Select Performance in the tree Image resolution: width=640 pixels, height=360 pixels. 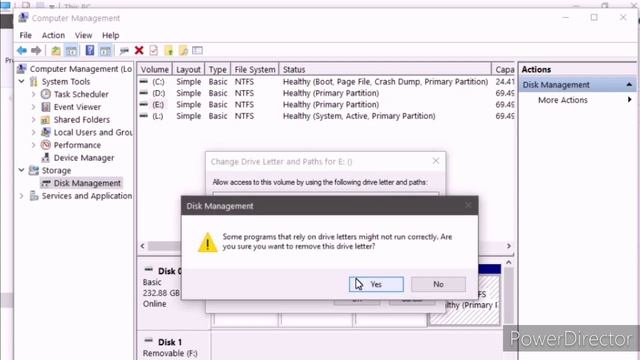77,145
